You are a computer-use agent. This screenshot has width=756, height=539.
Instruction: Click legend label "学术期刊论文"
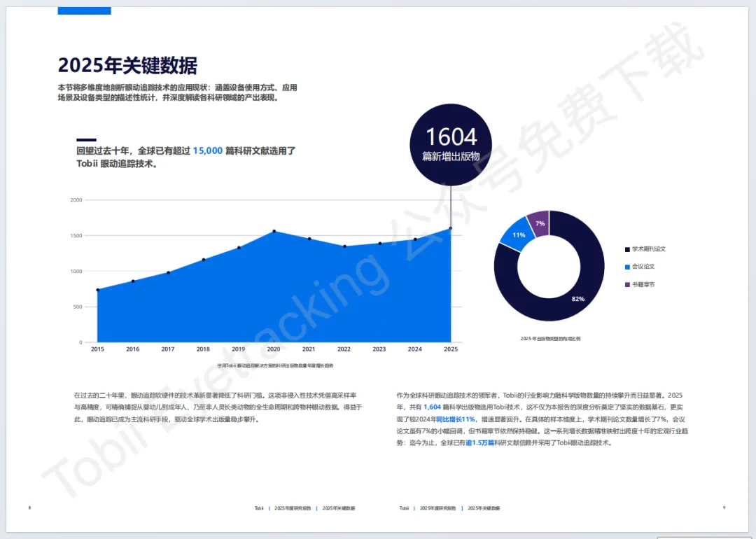pyautogui.click(x=648, y=249)
